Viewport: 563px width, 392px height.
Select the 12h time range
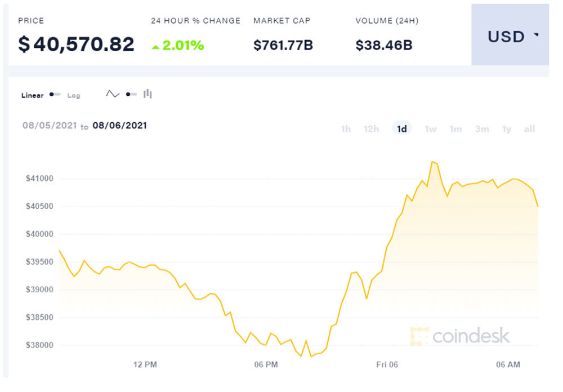tap(372, 129)
